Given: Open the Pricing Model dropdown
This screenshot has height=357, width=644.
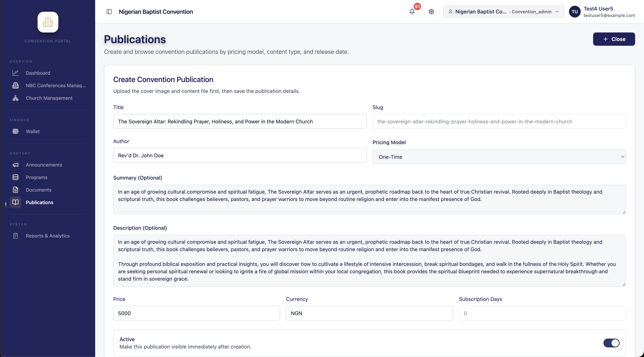Looking at the screenshot, I should point(499,157).
